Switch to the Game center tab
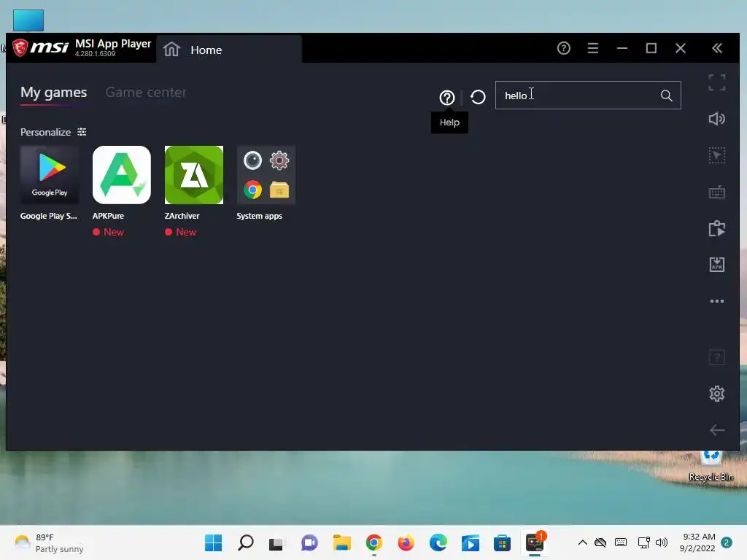The height and width of the screenshot is (560, 747). click(x=146, y=93)
